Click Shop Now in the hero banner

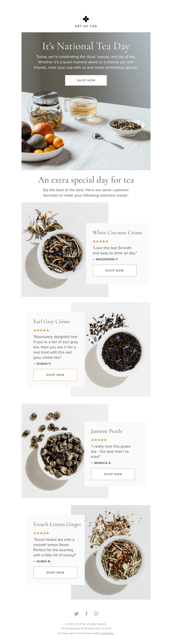coord(86,80)
